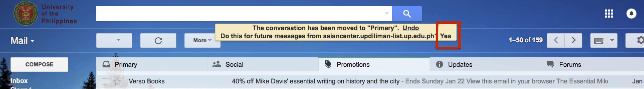Open the More actions dropdown

[202, 40]
